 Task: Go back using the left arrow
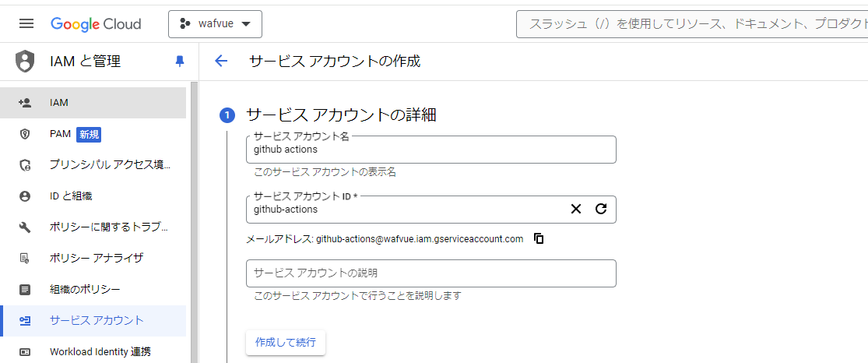[221, 61]
